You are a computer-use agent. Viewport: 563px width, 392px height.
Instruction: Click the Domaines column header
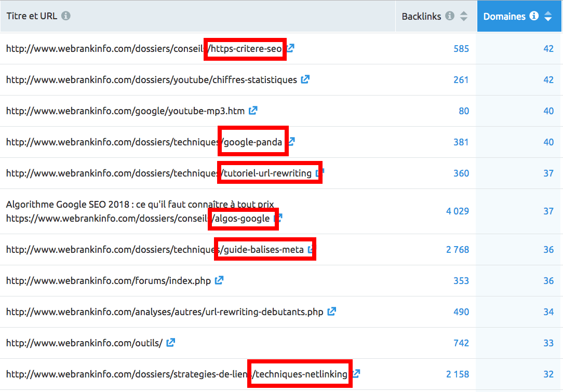519,16
